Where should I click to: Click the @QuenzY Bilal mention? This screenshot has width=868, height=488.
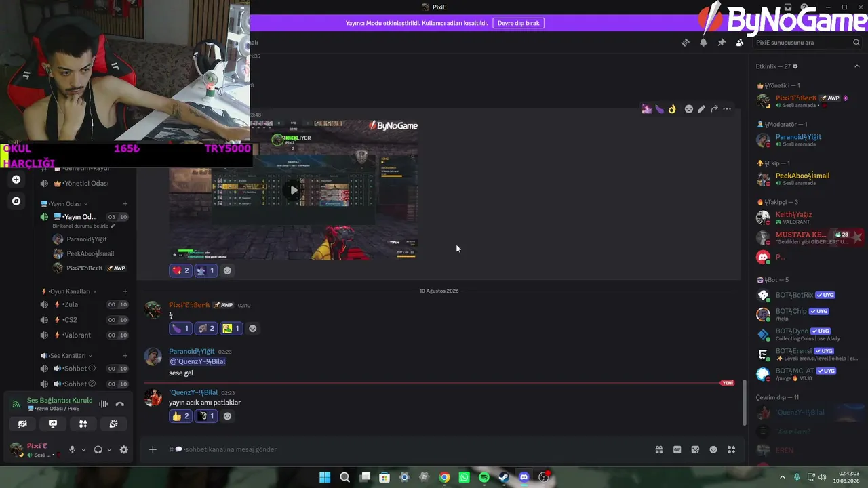click(197, 361)
